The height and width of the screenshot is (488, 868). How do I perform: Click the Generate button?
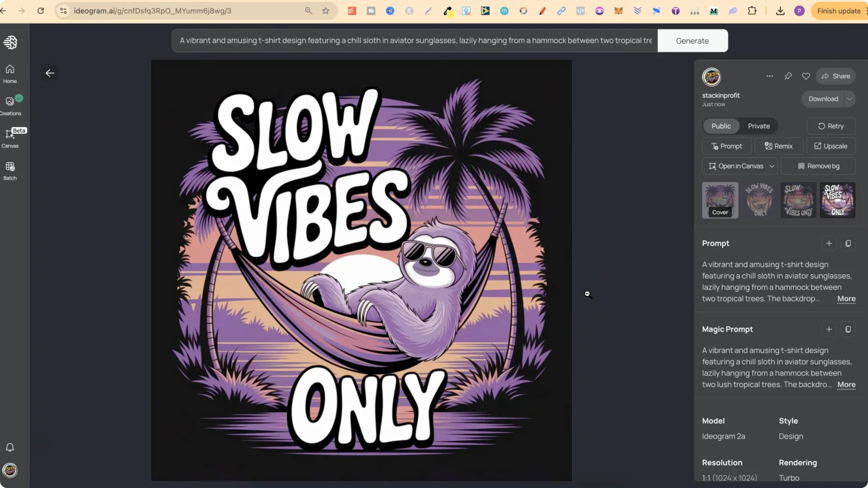tap(692, 40)
